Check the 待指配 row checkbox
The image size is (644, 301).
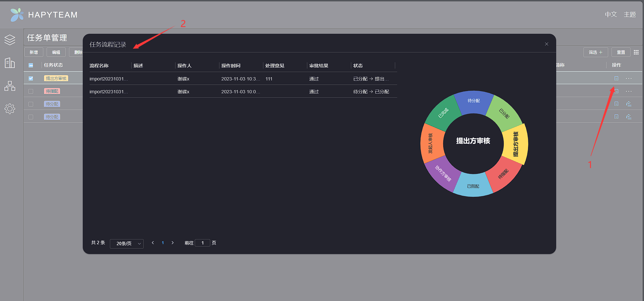tap(31, 91)
